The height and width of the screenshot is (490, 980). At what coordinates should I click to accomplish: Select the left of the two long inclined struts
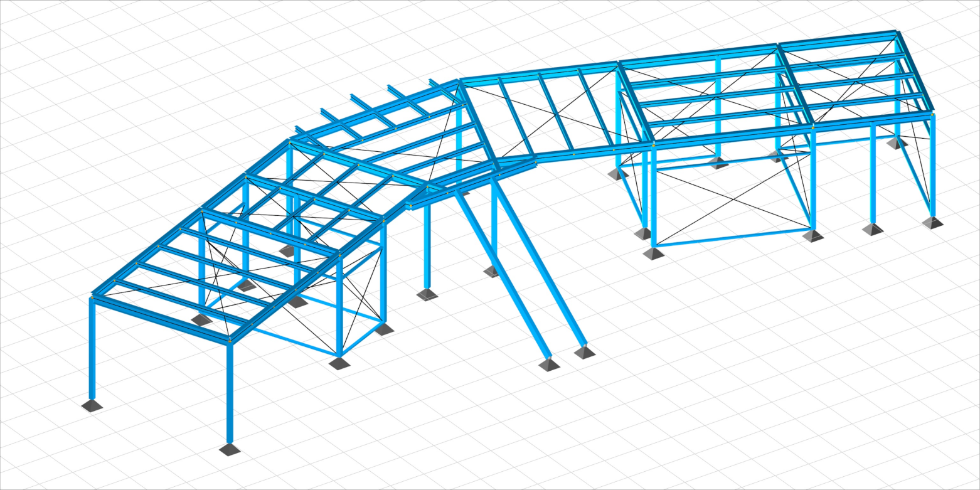point(504,274)
